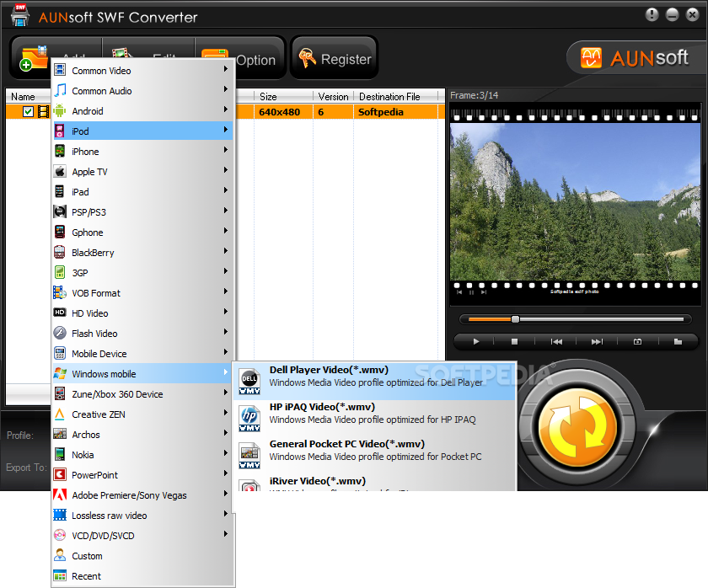Click the HD Video badge icon
Viewport: 708px width, 588px height.
point(60,313)
